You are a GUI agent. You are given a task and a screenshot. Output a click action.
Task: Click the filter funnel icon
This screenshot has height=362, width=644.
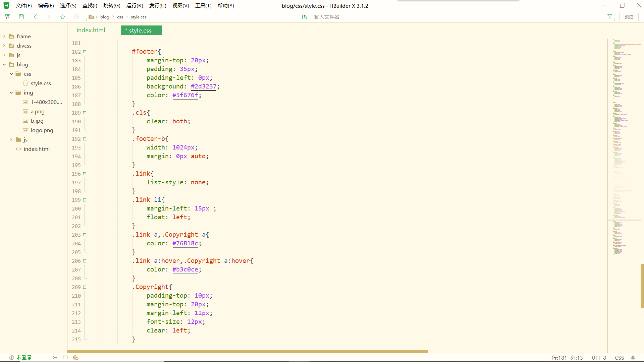point(609,17)
